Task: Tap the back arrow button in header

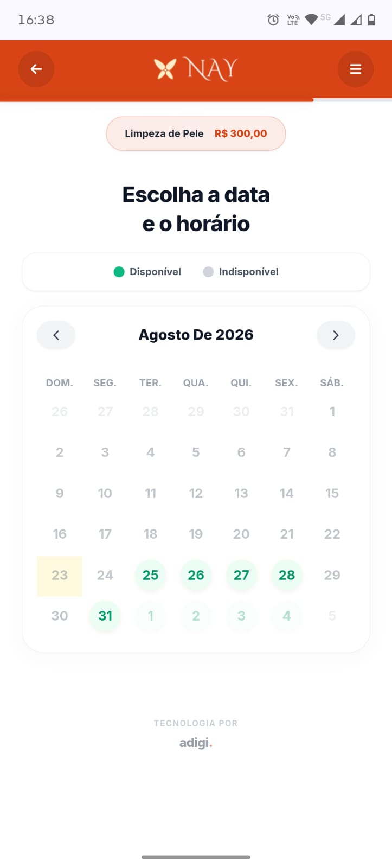Action: (36, 69)
